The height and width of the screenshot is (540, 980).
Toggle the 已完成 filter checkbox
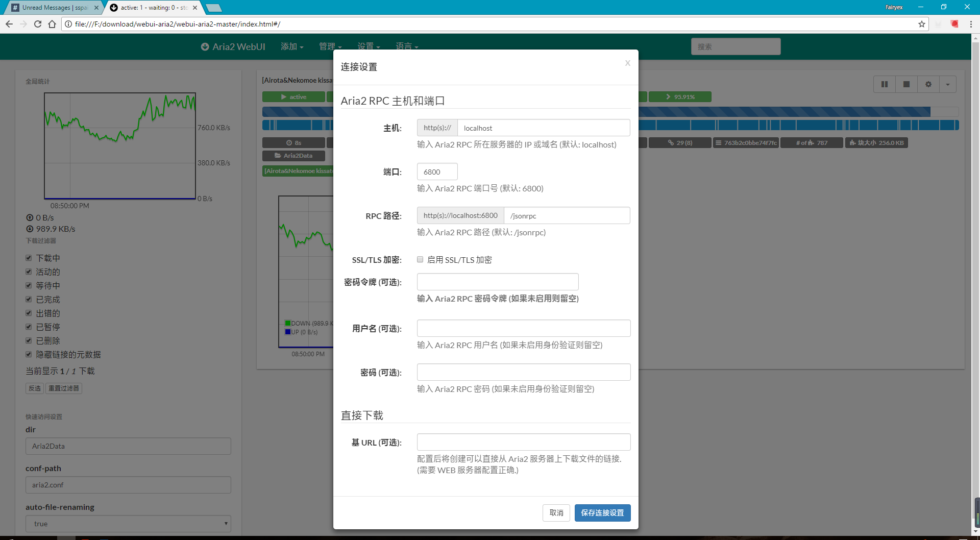[x=29, y=299]
